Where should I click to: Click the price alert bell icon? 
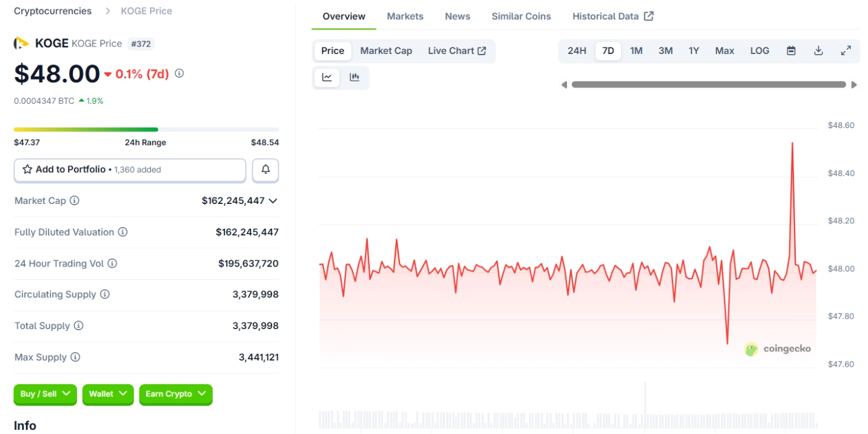pos(265,170)
